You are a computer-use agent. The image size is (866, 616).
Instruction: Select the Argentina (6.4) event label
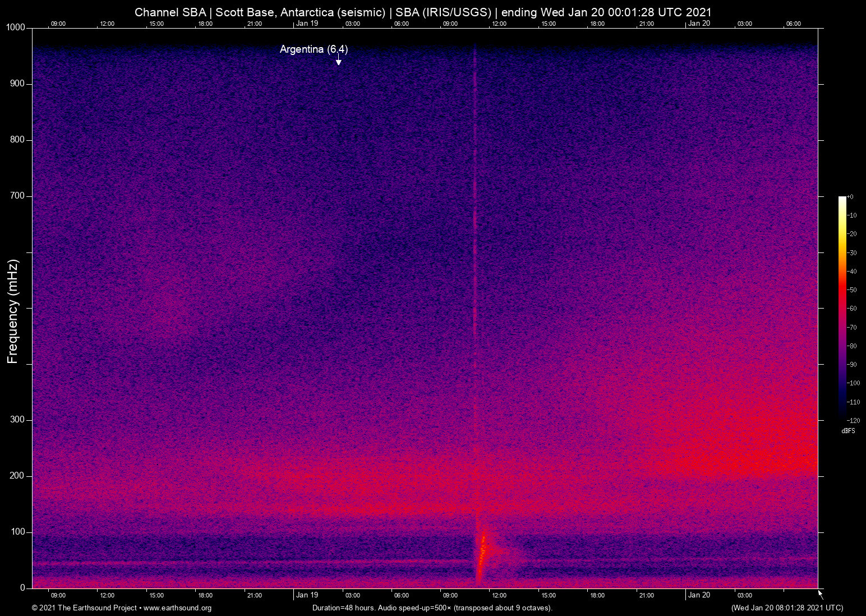(314, 49)
